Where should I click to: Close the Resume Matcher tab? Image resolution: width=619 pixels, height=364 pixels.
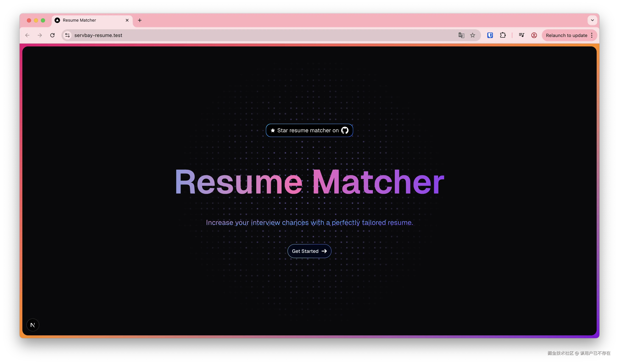tap(127, 20)
